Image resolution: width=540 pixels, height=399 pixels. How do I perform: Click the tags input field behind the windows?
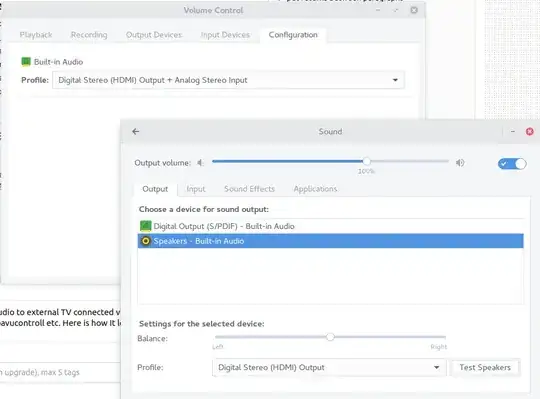pos(60,372)
